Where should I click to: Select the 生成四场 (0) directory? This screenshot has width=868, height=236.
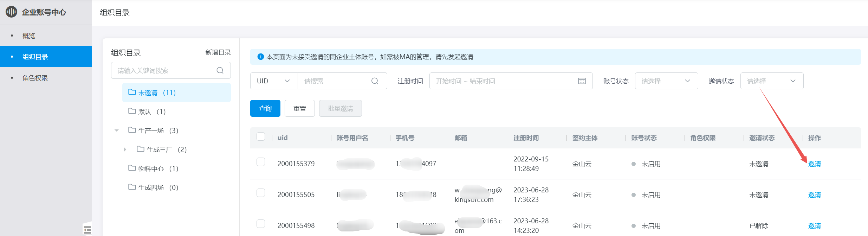tap(176, 187)
